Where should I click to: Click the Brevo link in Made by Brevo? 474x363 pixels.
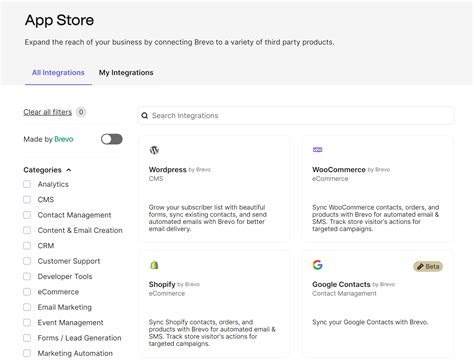pyautogui.click(x=64, y=139)
